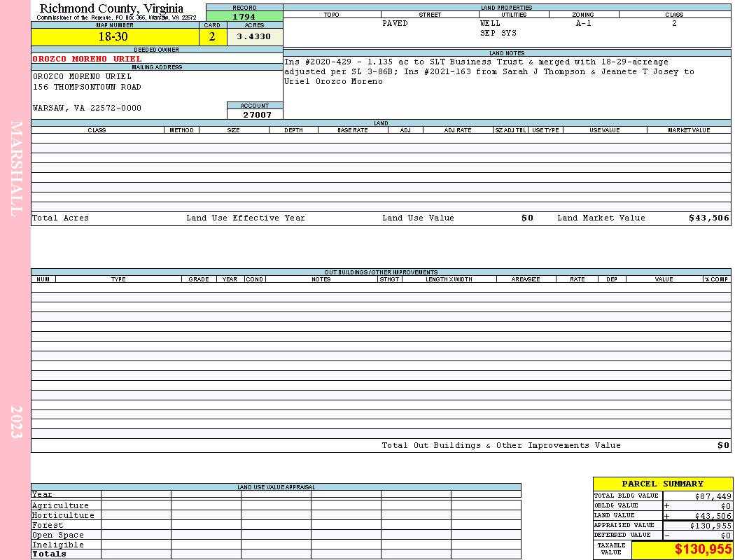Select the Agriculture row label
This screenshot has width=735, height=560.
coord(60,505)
